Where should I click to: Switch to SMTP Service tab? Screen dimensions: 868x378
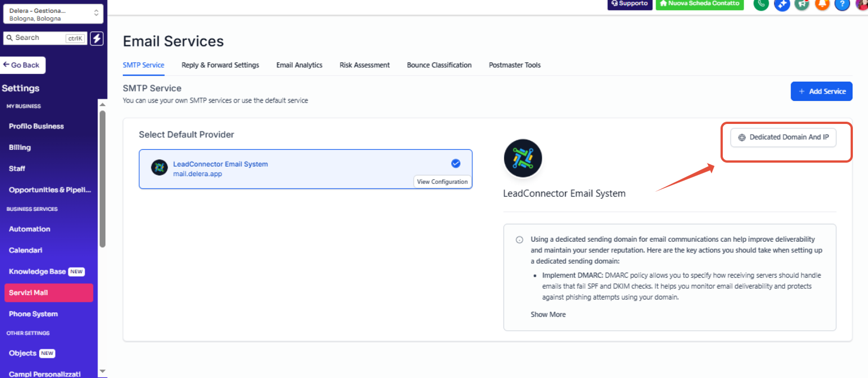(144, 65)
